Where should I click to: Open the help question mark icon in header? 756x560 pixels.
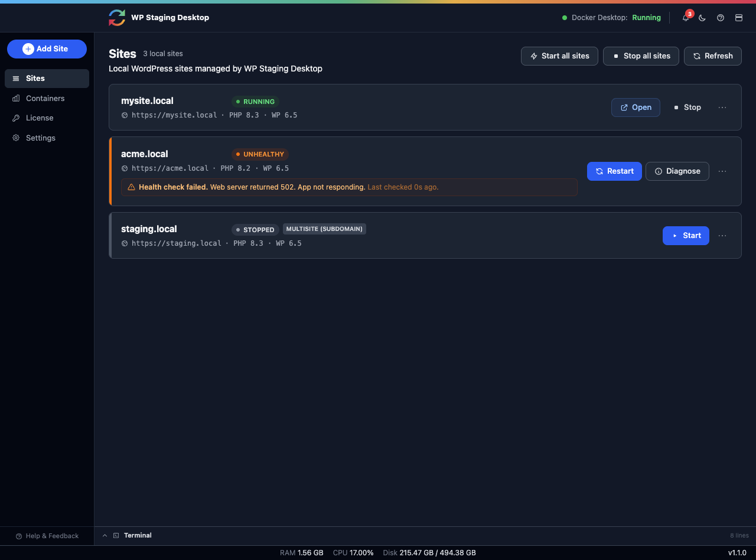pyautogui.click(x=721, y=18)
